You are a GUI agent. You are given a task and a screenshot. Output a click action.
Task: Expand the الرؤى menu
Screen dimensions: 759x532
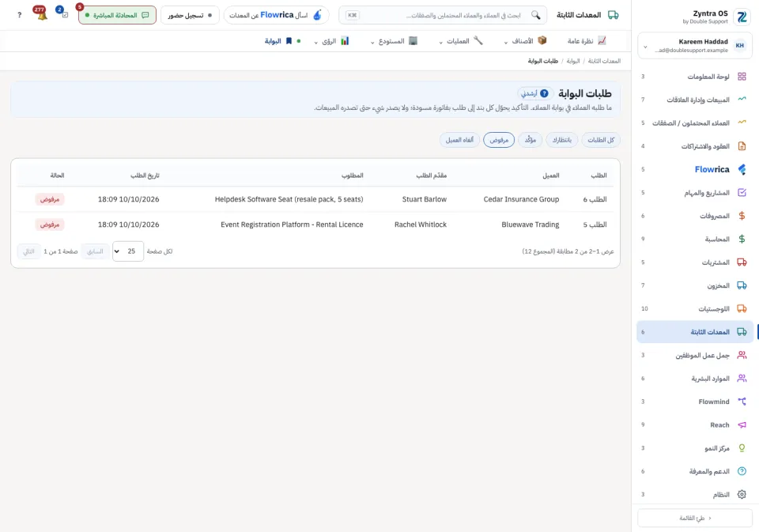point(331,41)
